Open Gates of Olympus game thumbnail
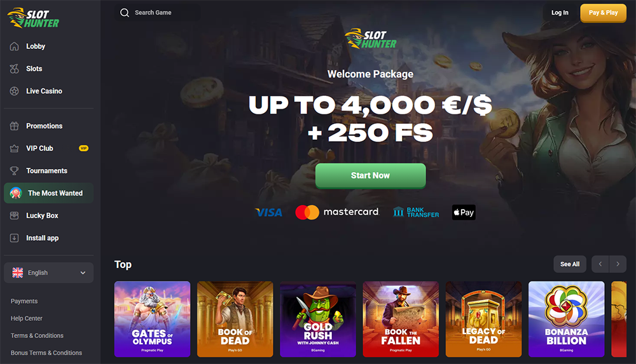The height and width of the screenshot is (364, 636). (x=152, y=320)
